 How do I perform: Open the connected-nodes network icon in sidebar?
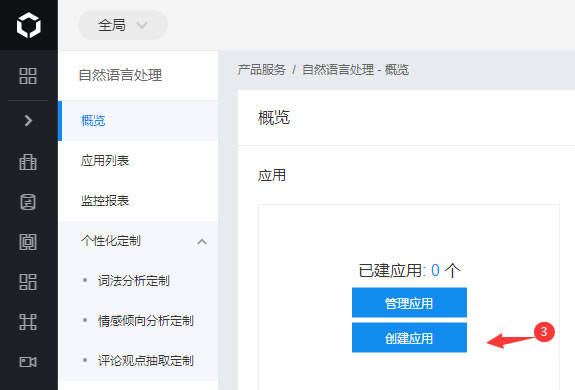(x=28, y=322)
